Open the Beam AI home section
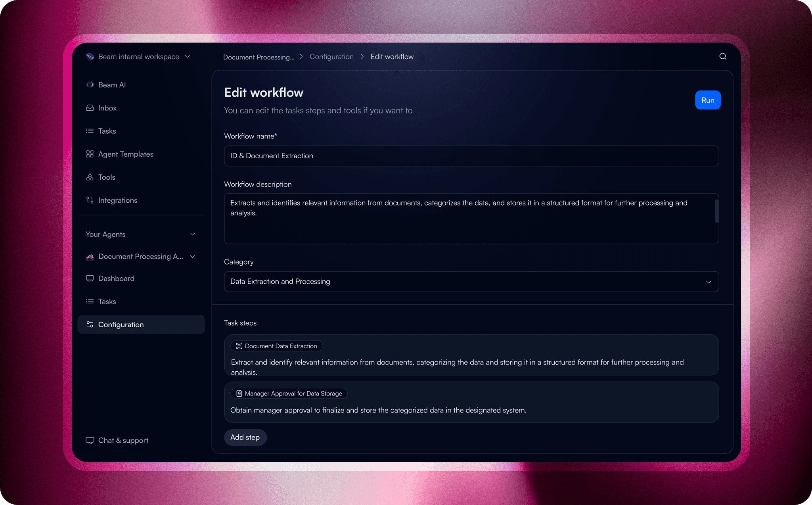This screenshot has height=505, width=812. point(111,84)
